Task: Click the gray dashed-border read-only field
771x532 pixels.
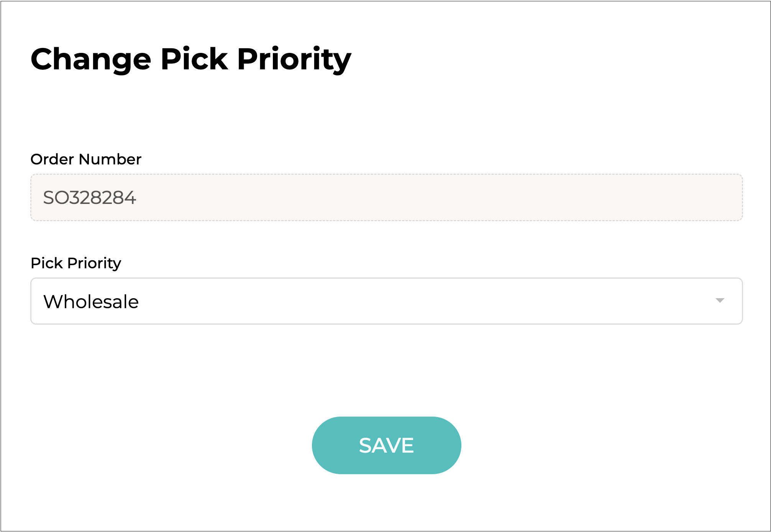Action: [x=386, y=197]
